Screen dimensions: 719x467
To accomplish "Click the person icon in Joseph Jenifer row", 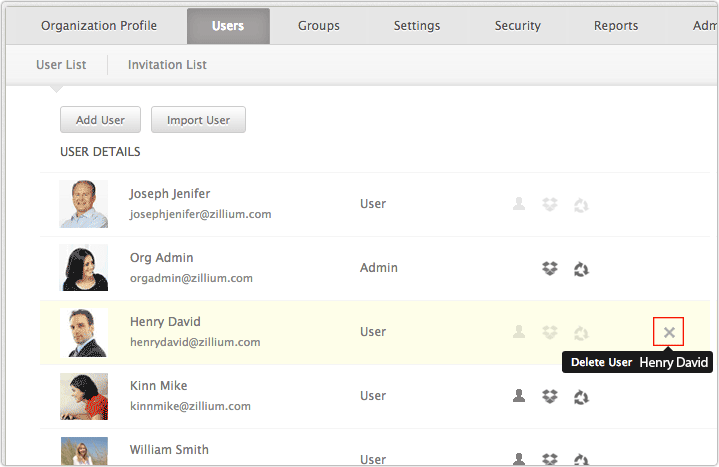I will pos(519,203).
